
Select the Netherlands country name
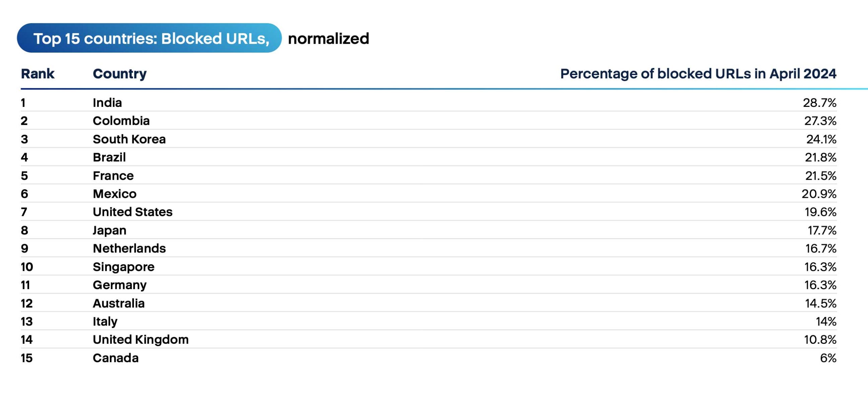129,248
